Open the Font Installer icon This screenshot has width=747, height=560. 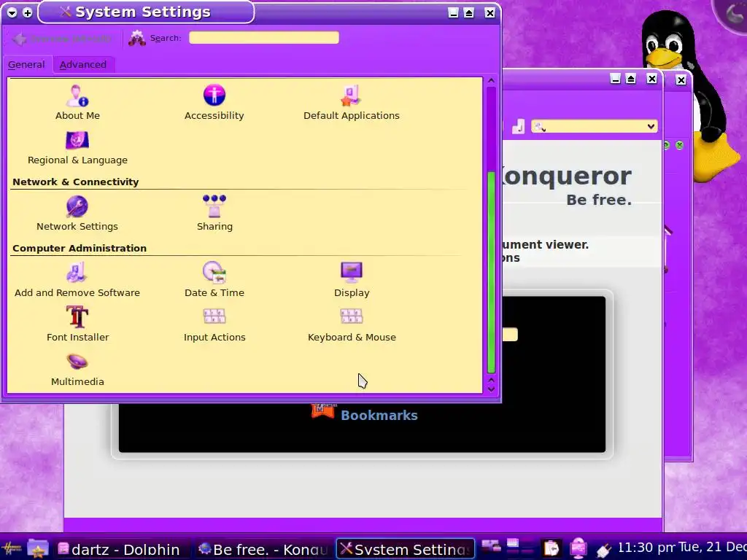click(x=77, y=316)
